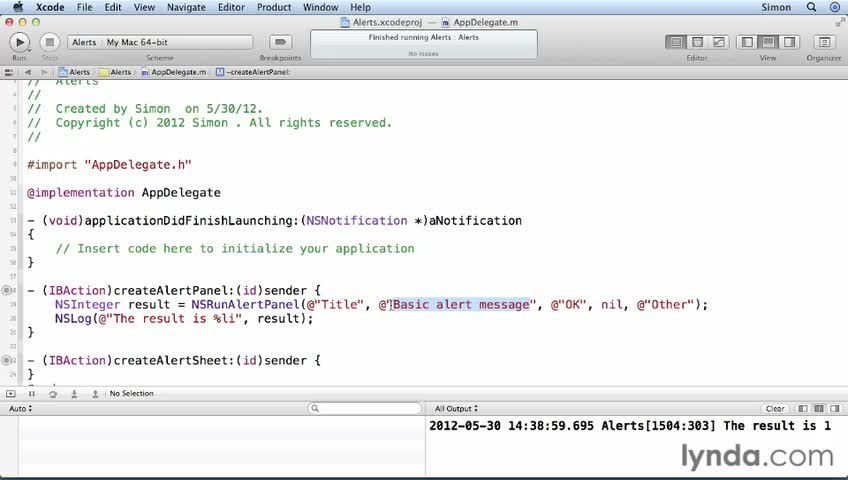Open the Help menu
848x480 pixels.
tap(360, 7)
